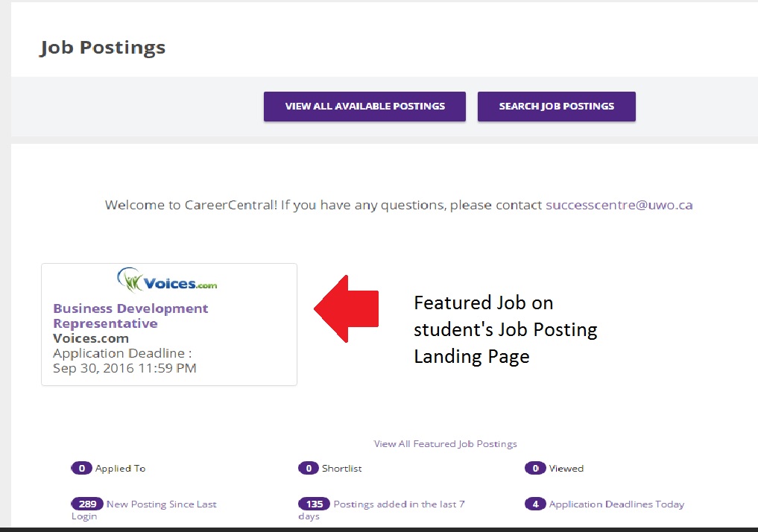Image resolution: width=758 pixels, height=532 pixels.
Task: Open Search Job Postings
Action: 557,107
